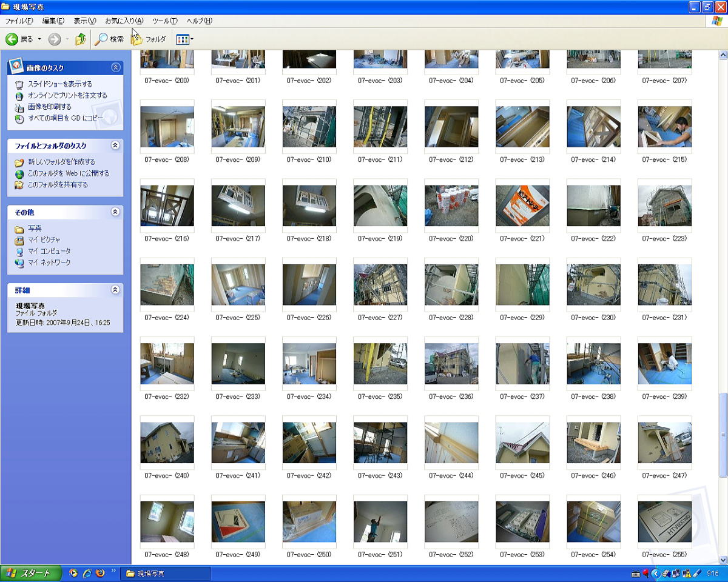Select thumbnail 07-evoc- (215)
This screenshot has width=728, height=582.
pyautogui.click(x=664, y=127)
